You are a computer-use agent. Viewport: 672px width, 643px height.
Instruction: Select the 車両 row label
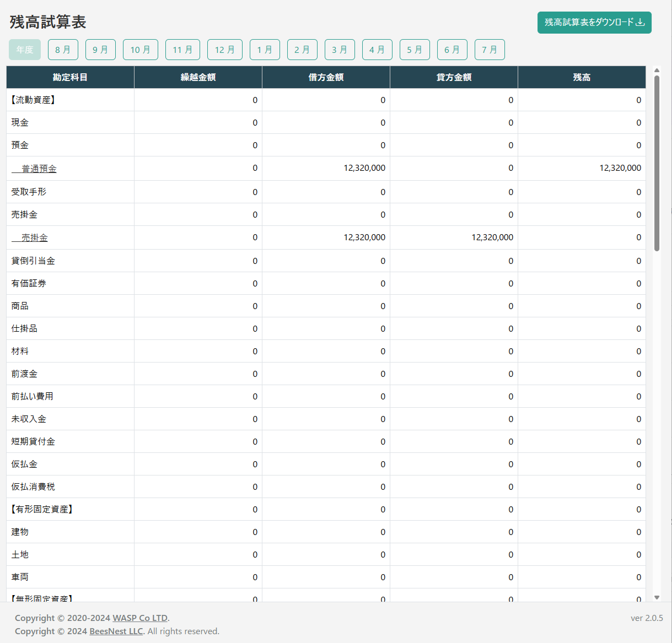pyautogui.click(x=20, y=577)
